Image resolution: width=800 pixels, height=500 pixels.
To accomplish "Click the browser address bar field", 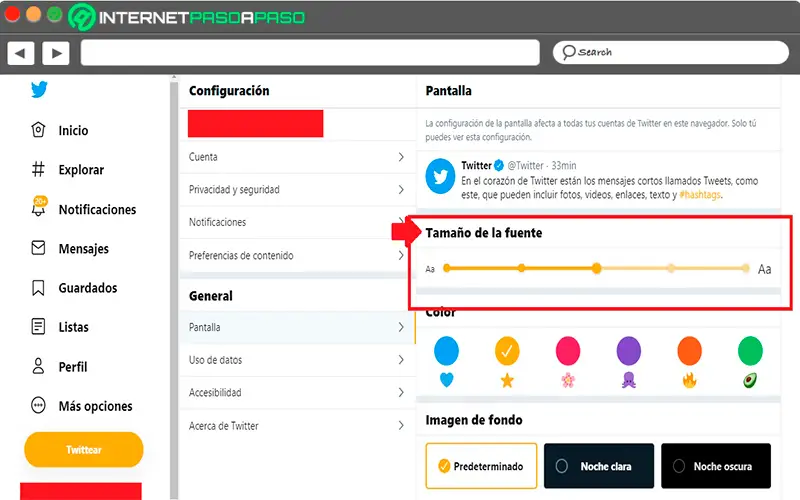I will point(310,53).
